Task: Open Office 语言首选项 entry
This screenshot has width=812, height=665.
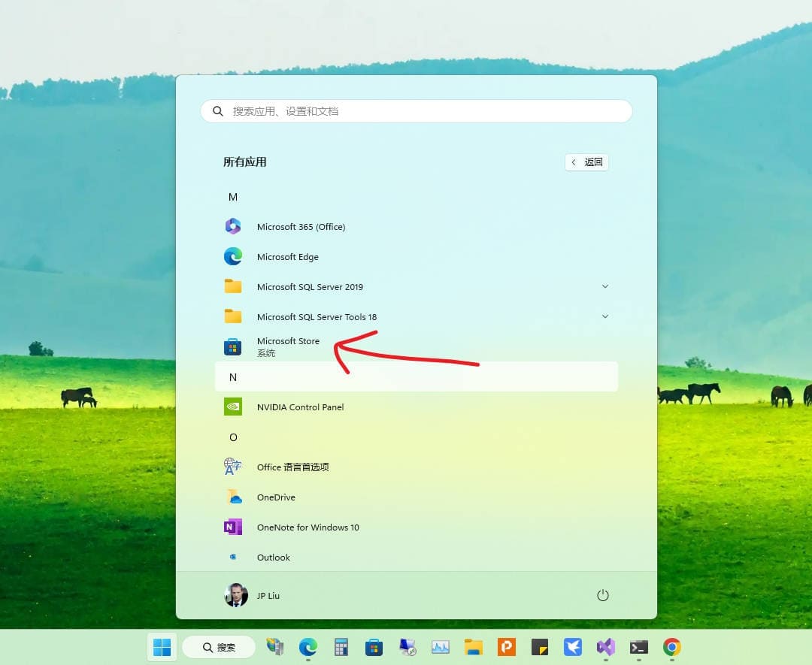Action: [x=292, y=467]
